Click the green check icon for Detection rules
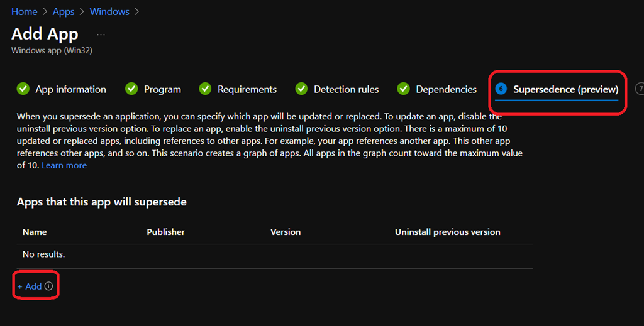 301,89
